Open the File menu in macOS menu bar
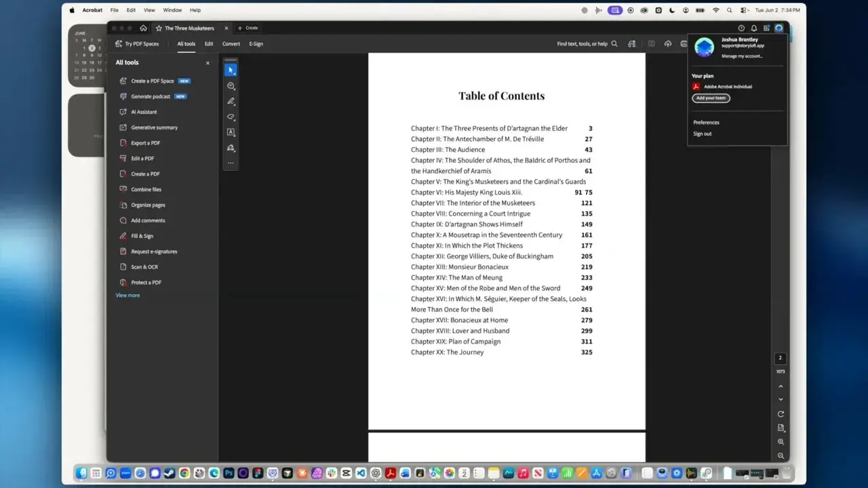The width and height of the screenshot is (868, 488). tap(115, 10)
